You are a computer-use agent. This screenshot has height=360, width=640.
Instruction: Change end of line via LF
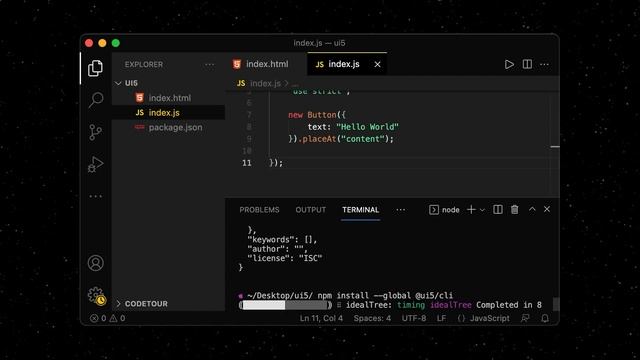coord(441,318)
